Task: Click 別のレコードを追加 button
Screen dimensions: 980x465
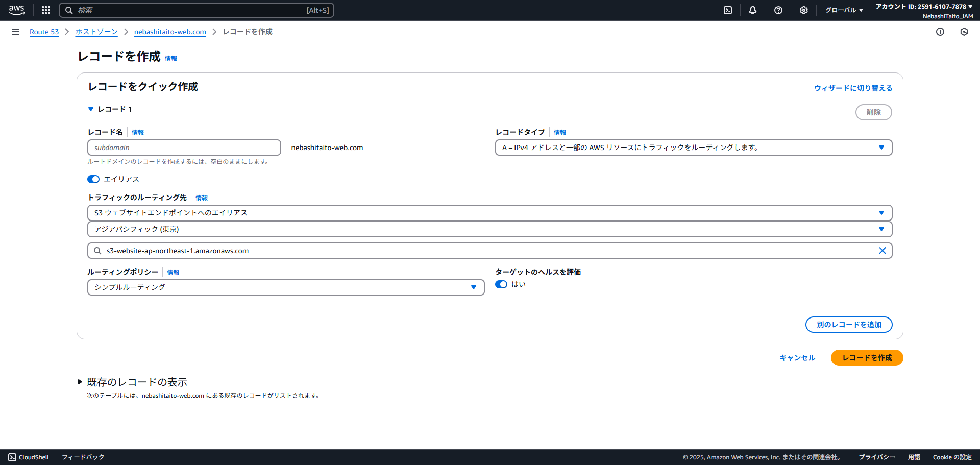Action: pyautogui.click(x=849, y=325)
